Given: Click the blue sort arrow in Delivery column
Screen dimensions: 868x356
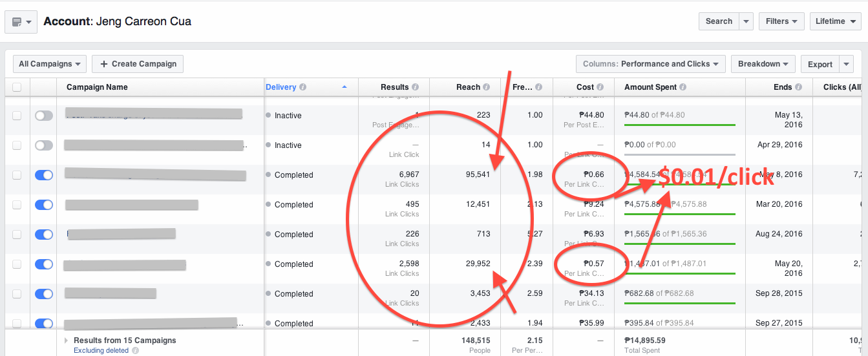Looking at the screenshot, I should point(344,87).
